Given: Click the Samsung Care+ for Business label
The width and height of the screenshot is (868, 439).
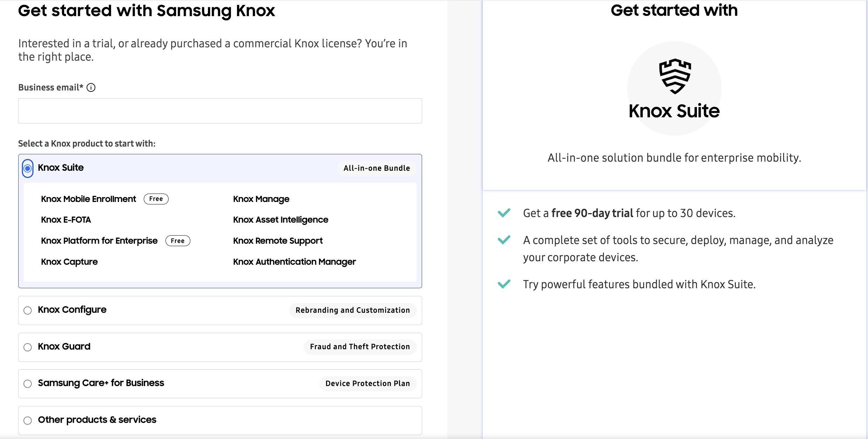Looking at the screenshot, I should (x=101, y=383).
